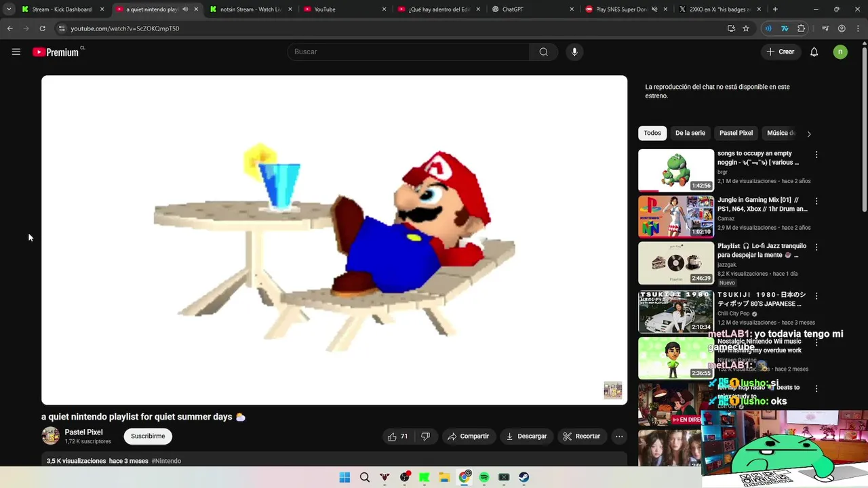Open File Explorer from the taskbar
This screenshot has width=868, height=488.
click(444, 477)
